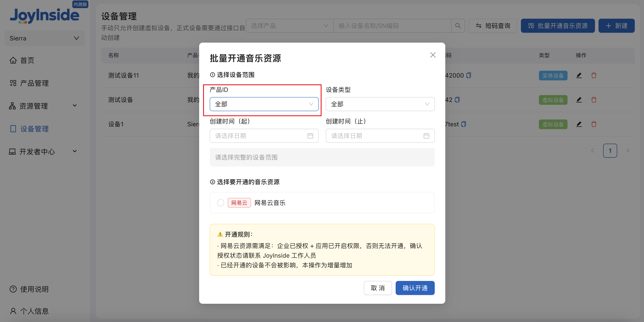Click the search magnifier icon
This screenshot has height=322, width=644.
458,26
